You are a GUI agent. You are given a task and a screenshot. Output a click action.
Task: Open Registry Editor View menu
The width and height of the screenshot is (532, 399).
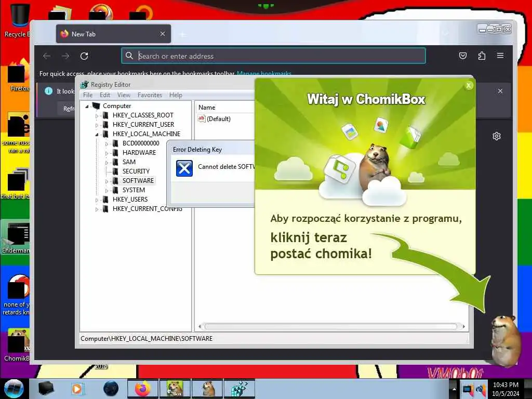tap(124, 95)
